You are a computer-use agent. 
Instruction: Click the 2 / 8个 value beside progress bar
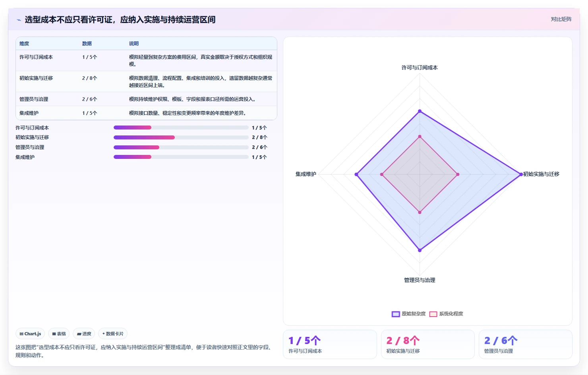[x=259, y=137]
